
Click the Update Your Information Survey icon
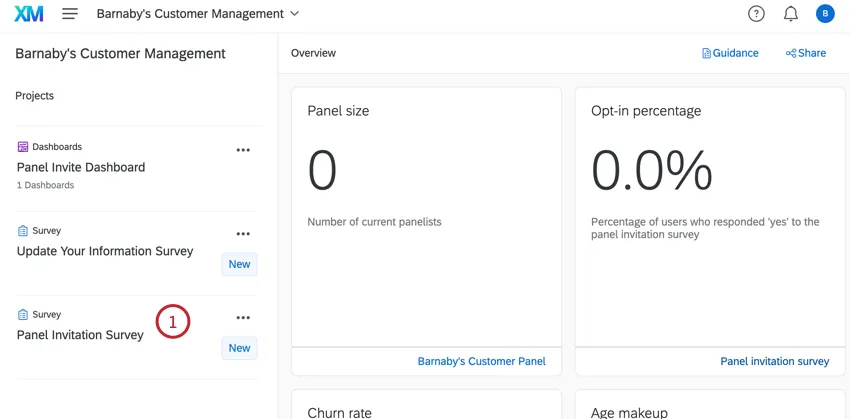[x=23, y=231]
